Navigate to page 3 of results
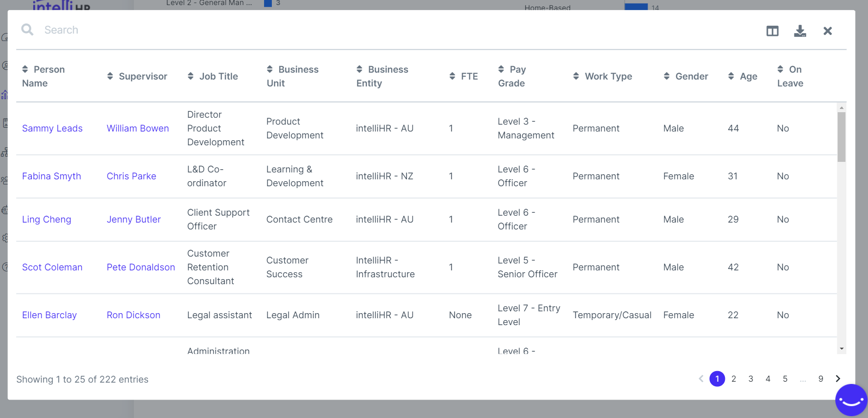 tap(751, 379)
